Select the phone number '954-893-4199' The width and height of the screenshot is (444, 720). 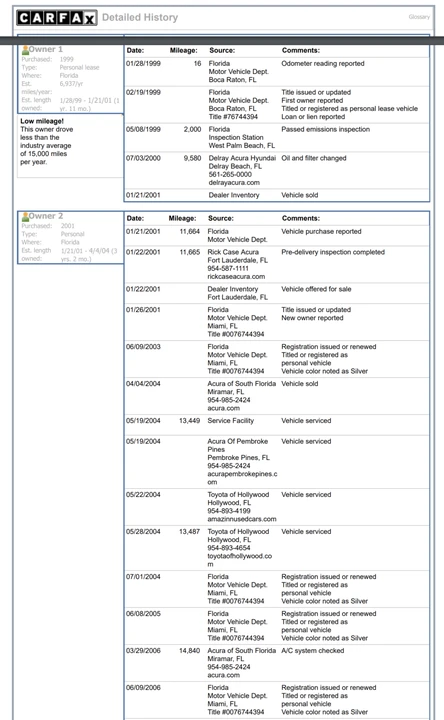coord(229,511)
